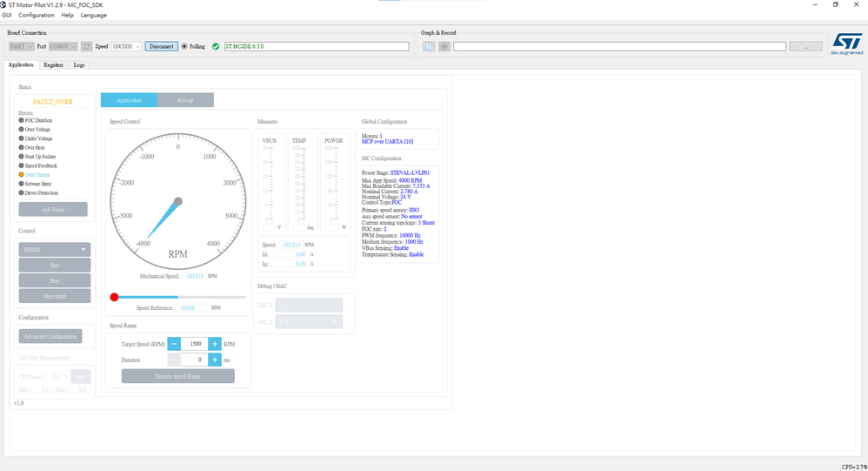This screenshot has width=868, height=471.
Task: Click the Over Voltage error indicator
Action: click(22, 129)
